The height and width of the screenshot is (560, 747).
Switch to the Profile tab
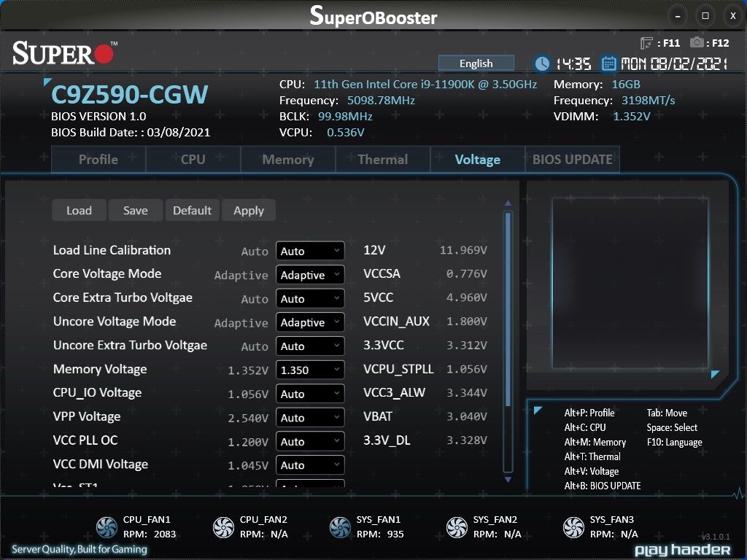[98, 160]
